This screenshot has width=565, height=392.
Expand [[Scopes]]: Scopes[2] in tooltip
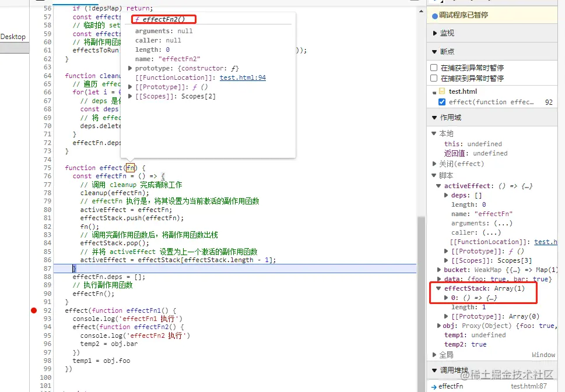coord(130,96)
